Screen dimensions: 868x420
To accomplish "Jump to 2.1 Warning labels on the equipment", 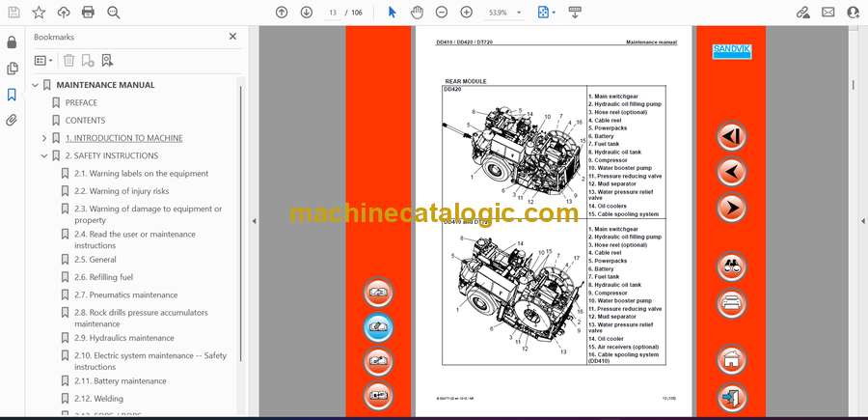I will [142, 174].
